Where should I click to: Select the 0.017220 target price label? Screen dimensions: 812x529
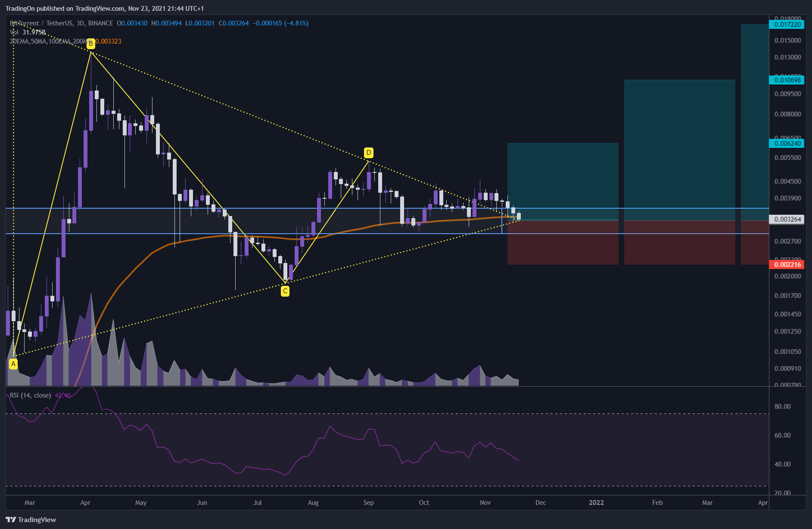(787, 25)
